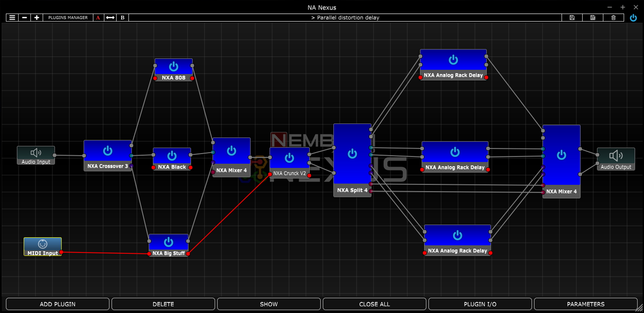The height and width of the screenshot is (313, 644).
Task: Select the Audio Input node
Action: [x=36, y=155]
